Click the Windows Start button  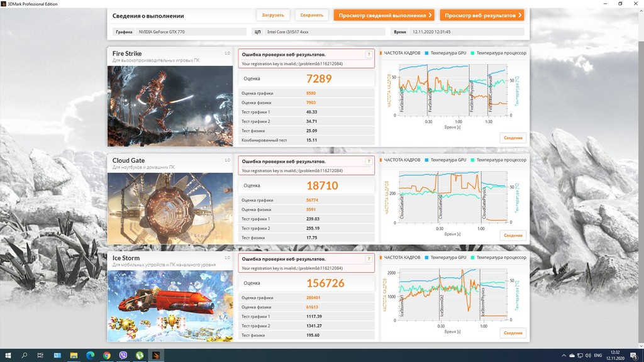pos(8,356)
